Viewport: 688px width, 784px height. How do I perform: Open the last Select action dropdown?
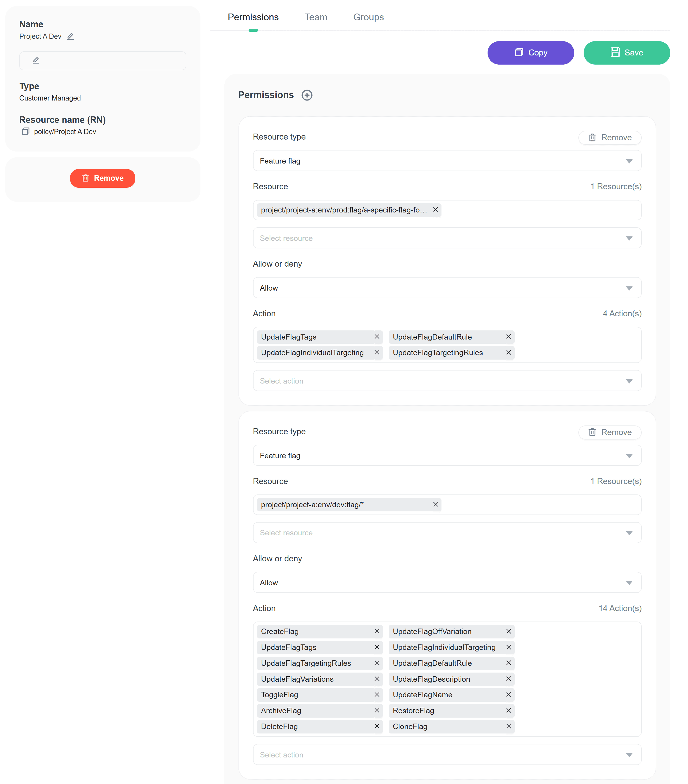click(x=447, y=755)
